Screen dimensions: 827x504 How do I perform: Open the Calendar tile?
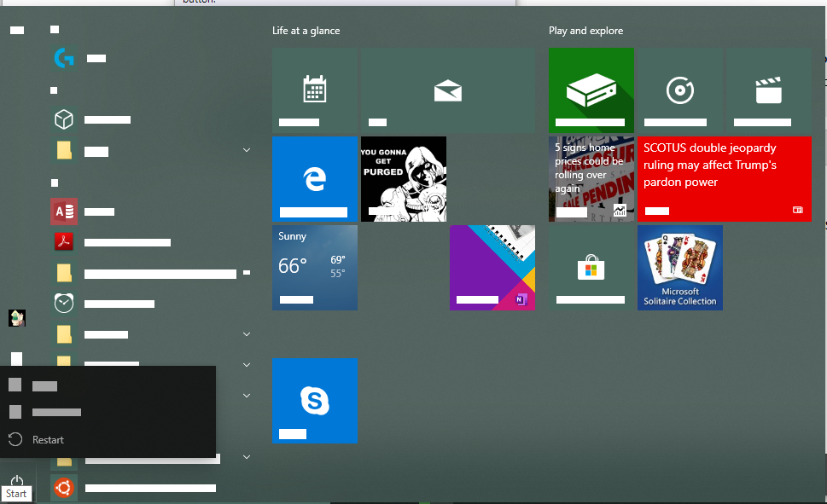pyautogui.click(x=315, y=90)
